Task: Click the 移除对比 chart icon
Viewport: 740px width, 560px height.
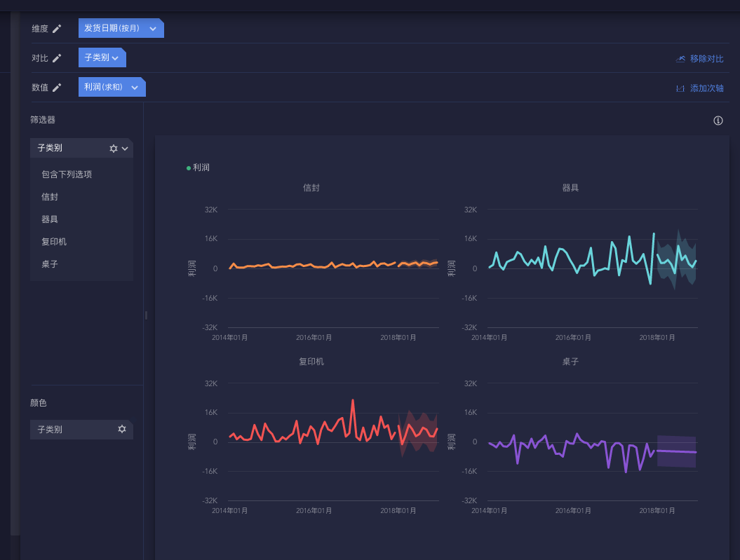Action: point(680,59)
